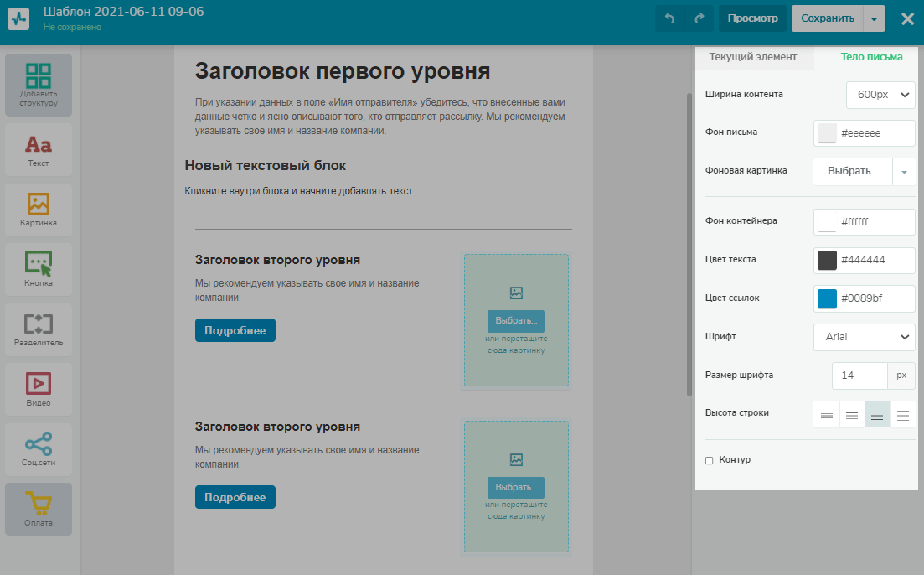Choose the Картинка image block icon
924x575 pixels.
pyautogui.click(x=39, y=210)
